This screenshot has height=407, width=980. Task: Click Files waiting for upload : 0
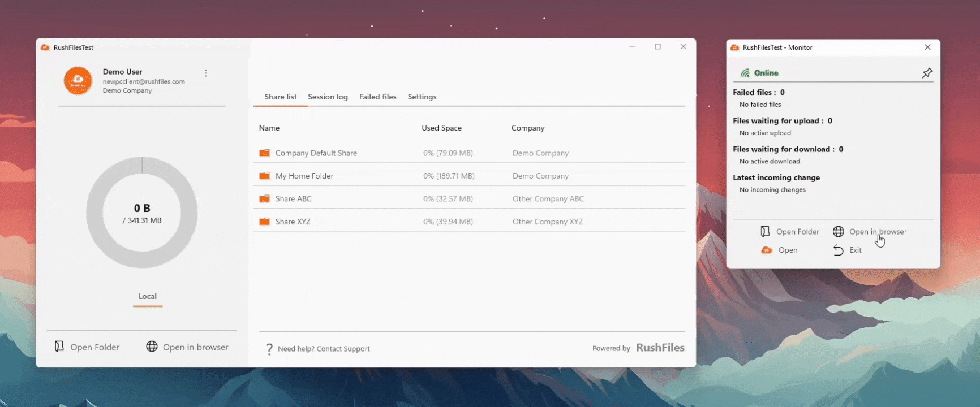pyautogui.click(x=783, y=121)
